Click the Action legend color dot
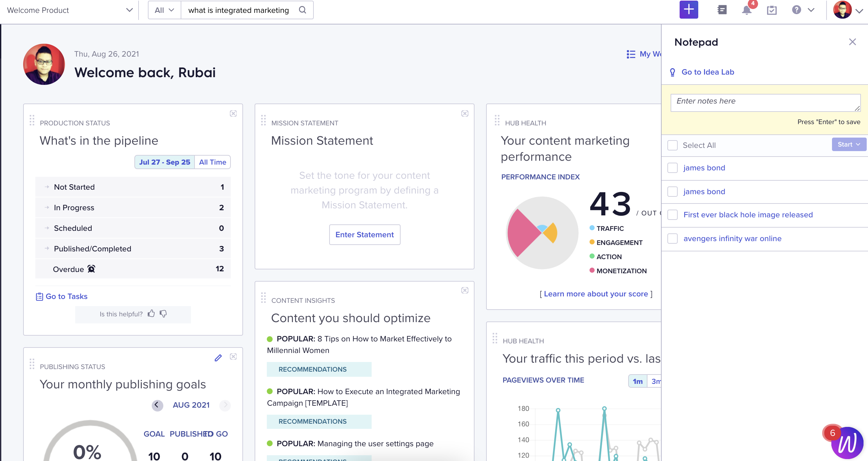The width and height of the screenshot is (868, 461). [x=592, y=257]
